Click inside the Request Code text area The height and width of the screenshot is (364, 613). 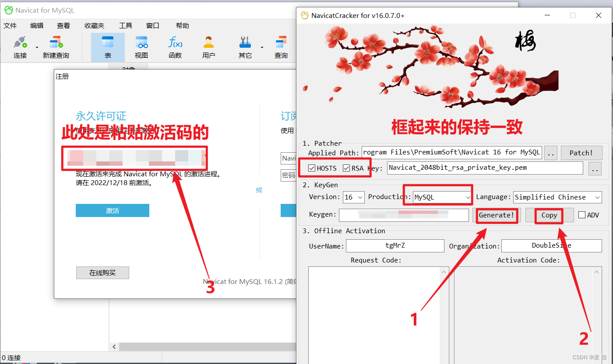point(375,315)
